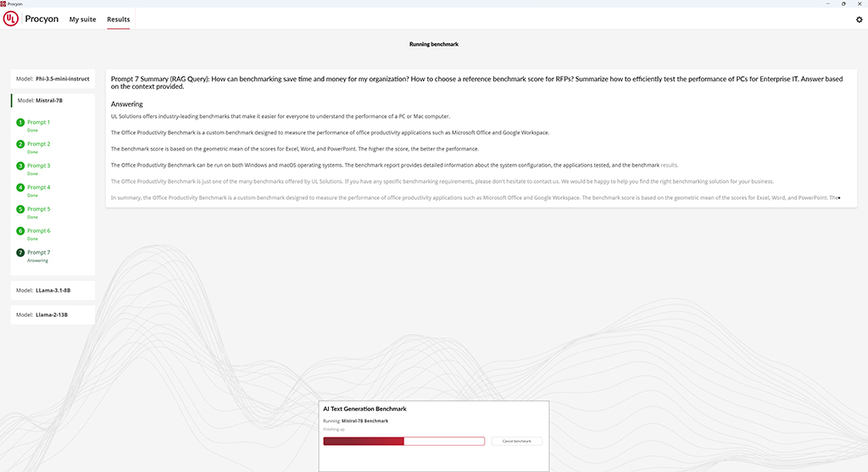
Task: Click the Prompt 7 dark number badge
Action: 20,253
